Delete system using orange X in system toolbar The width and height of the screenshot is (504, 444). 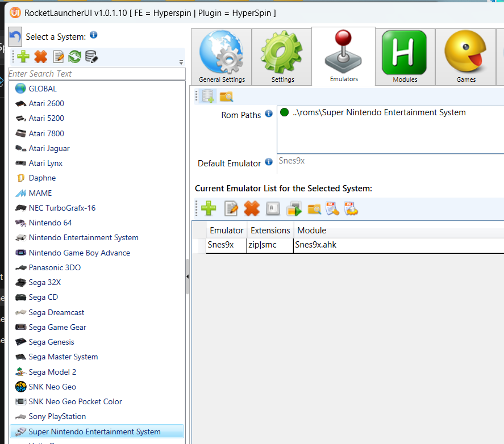41,57
